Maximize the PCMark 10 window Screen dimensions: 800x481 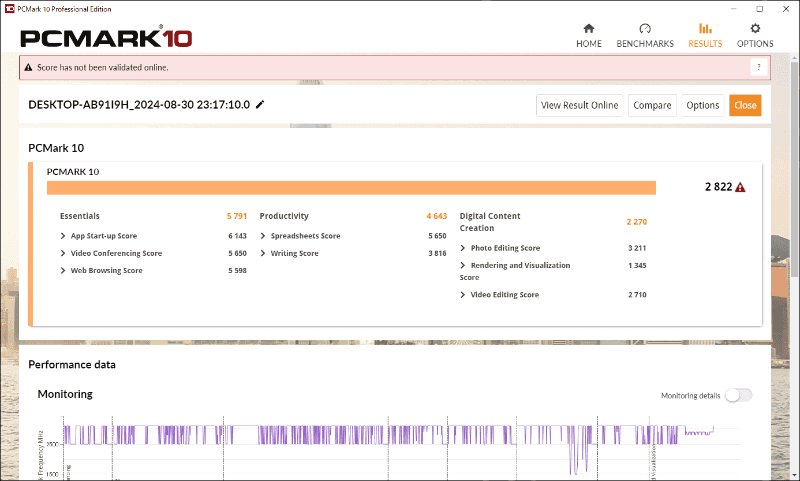tap(760, 9)
